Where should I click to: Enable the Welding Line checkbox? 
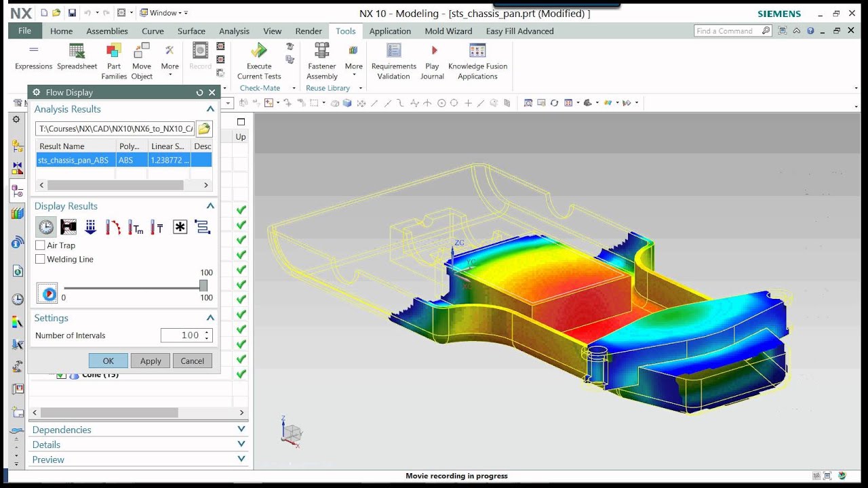tap(40, 259)
